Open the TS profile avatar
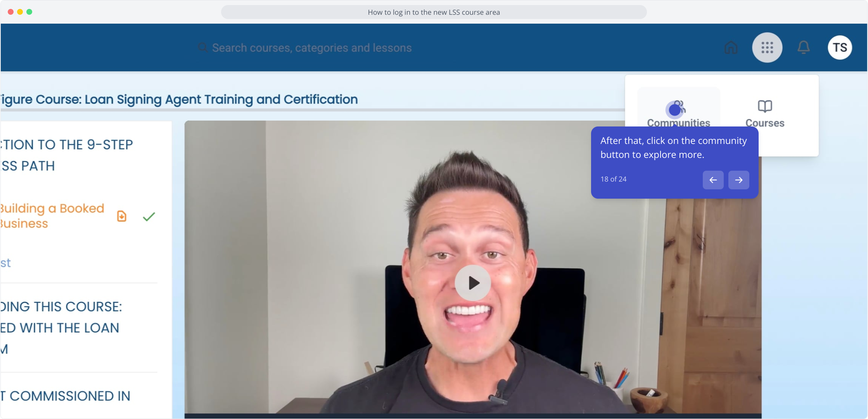The height and width of the screenshot is (419, 868). coord(840,48)
